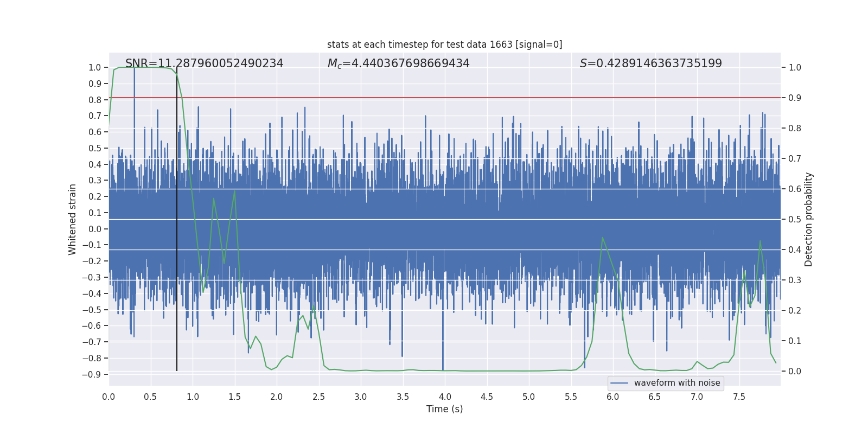Click the plot title for test data 1663
This screenshot has width=868, height=434.
tap(444, 44)
